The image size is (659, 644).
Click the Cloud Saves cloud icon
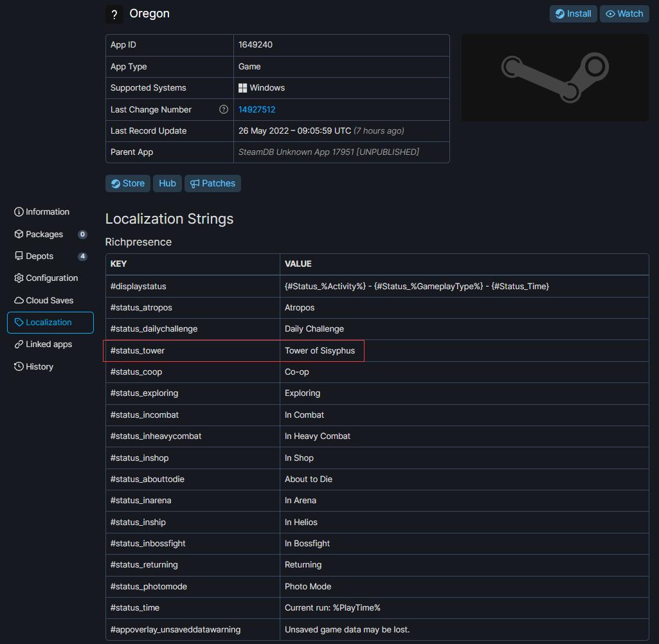pos(19,300)
